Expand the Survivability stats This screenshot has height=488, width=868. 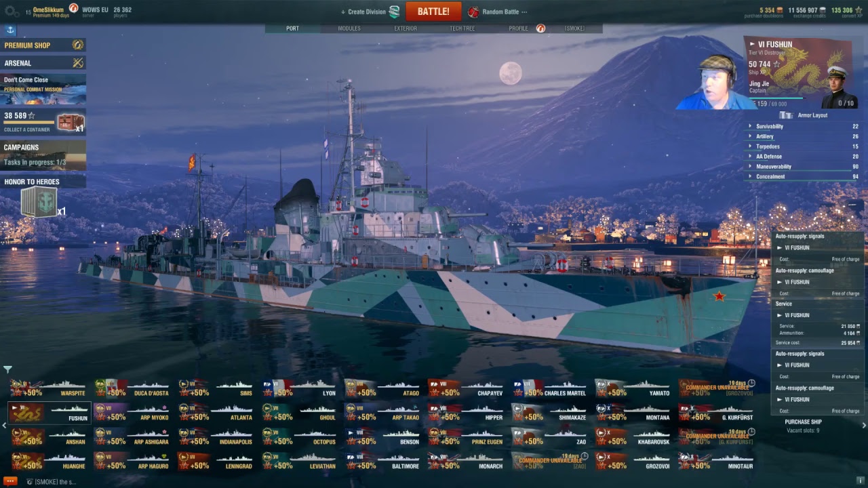coord(803,126)
